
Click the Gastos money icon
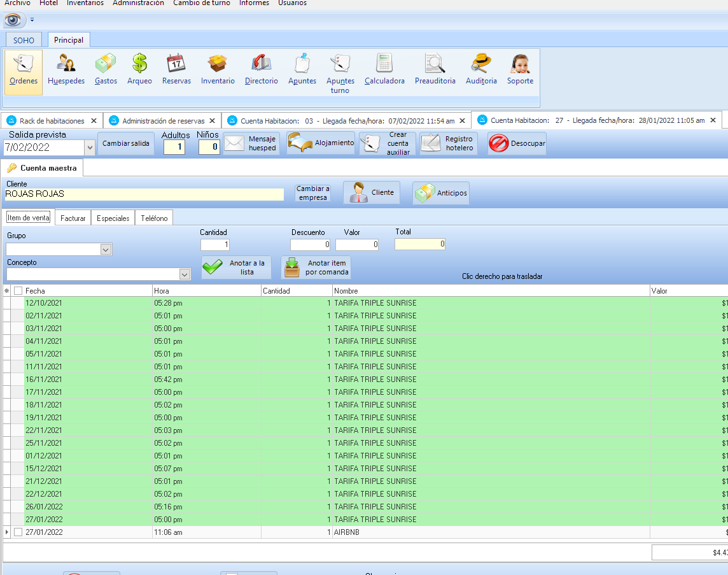click(106, 64)
